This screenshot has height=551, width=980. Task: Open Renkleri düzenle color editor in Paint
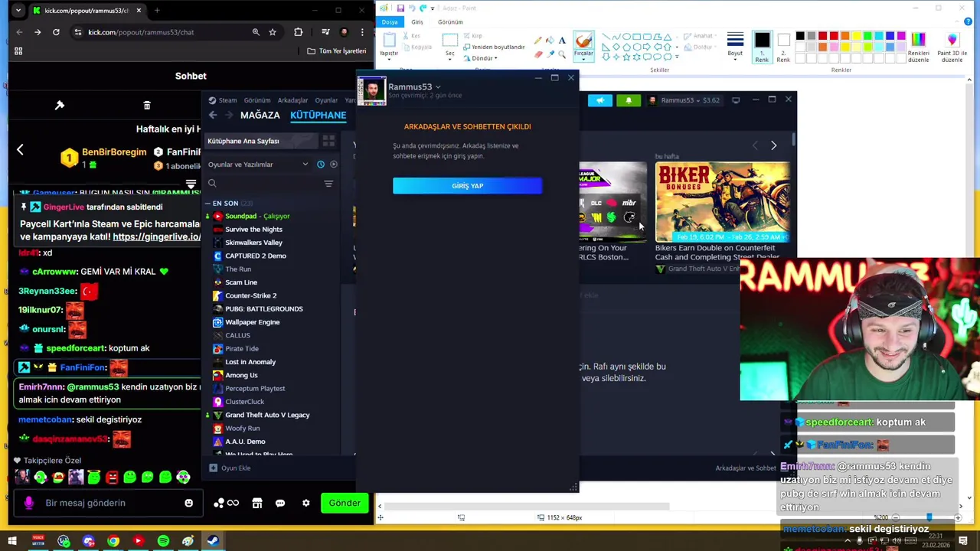coord(918,47)
